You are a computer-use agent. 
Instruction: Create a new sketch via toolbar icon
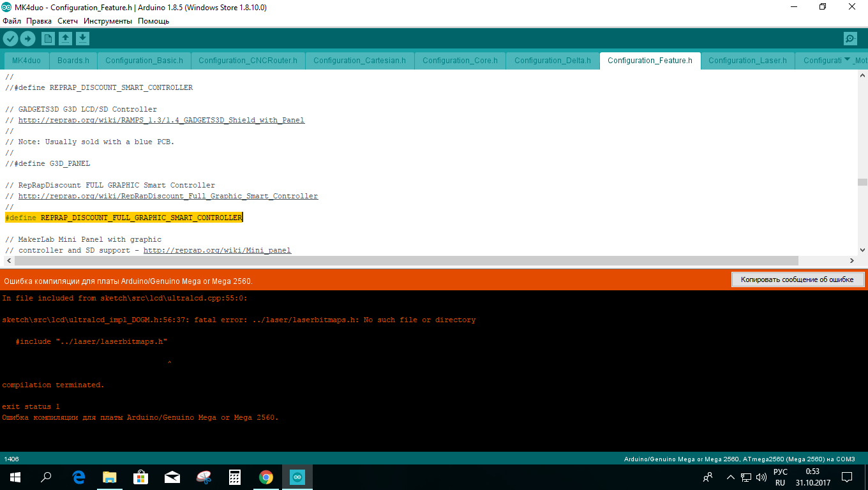point(48,38)
